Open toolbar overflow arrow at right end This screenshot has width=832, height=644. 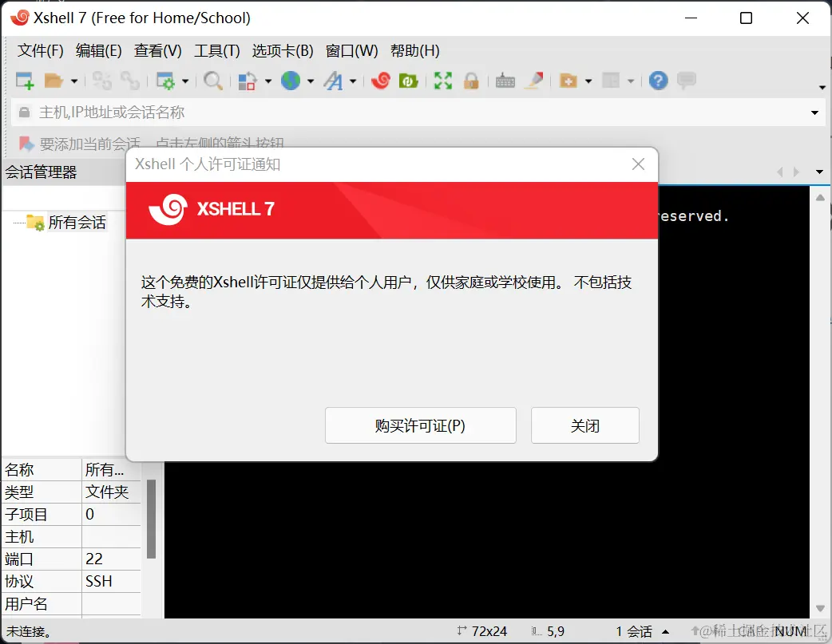(822, 88)
